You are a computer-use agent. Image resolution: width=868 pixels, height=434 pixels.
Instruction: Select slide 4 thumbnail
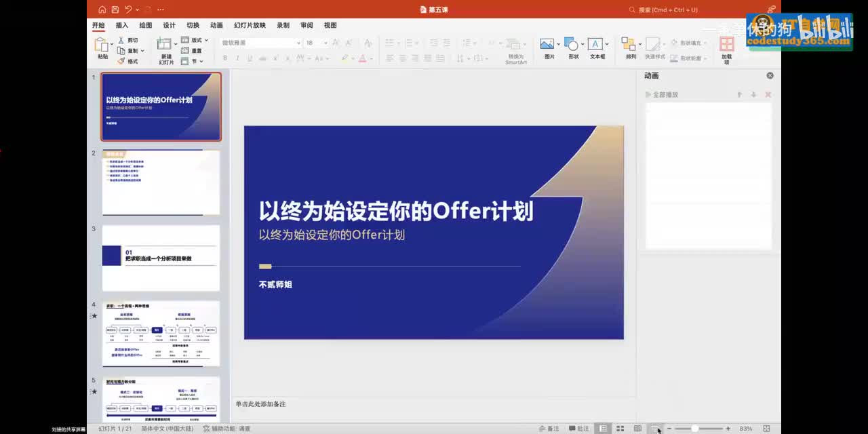[x=161, y=334]
